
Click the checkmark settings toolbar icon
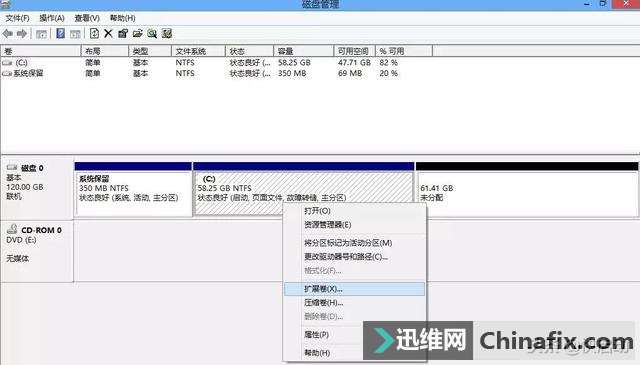point(167,33)
